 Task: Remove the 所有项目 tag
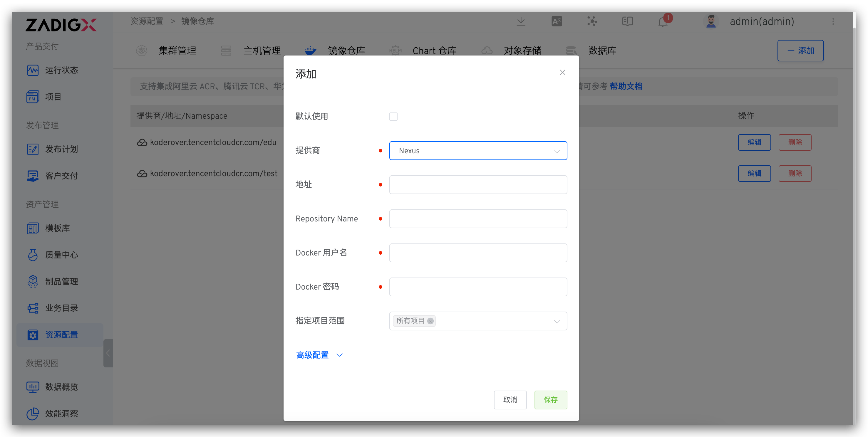[x=430, y=321]
